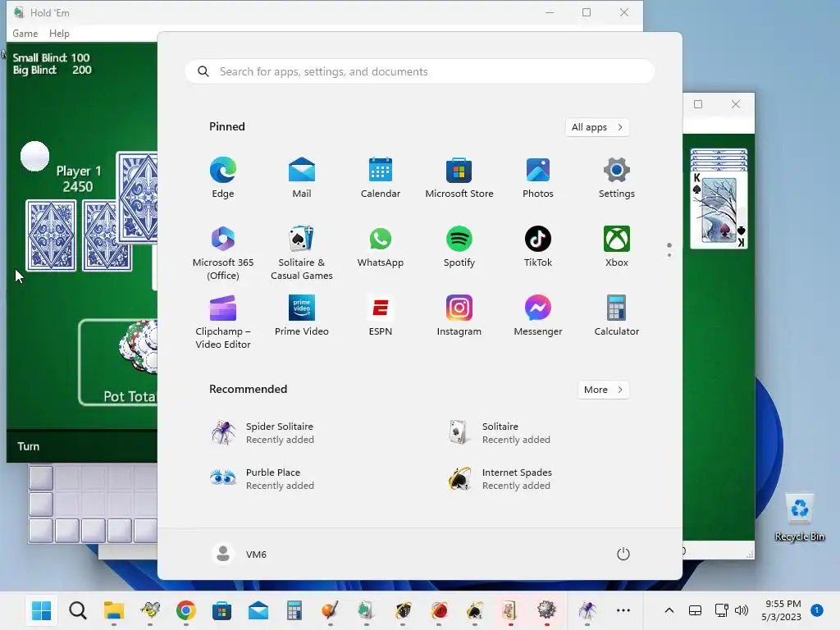Expand More recommended items

coord(603,390)
